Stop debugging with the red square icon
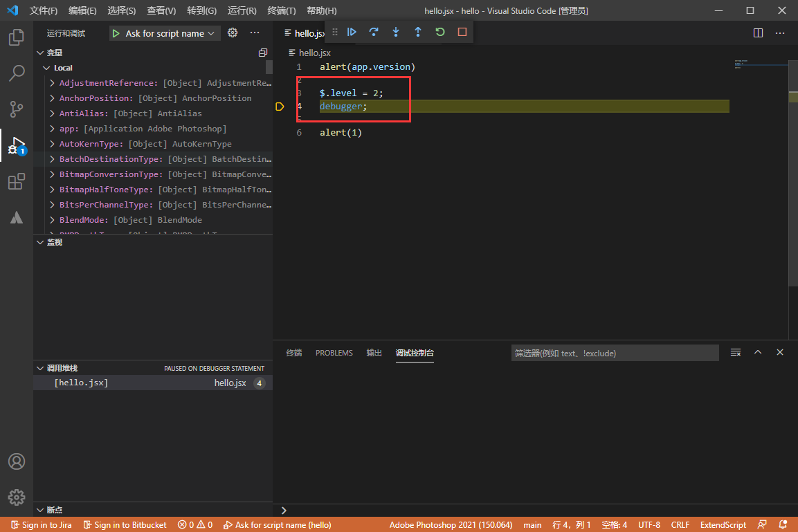This screenshot has width=798, height=532. click(x=462, y=32)
